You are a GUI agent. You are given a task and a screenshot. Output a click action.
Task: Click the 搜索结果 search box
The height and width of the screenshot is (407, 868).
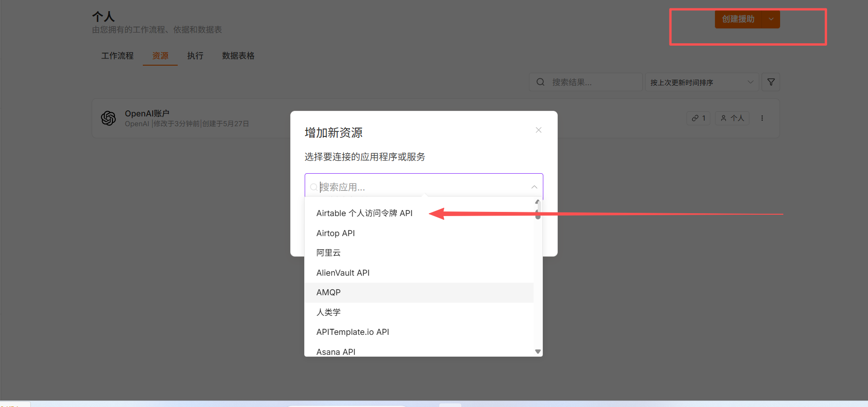coord(586,82)
